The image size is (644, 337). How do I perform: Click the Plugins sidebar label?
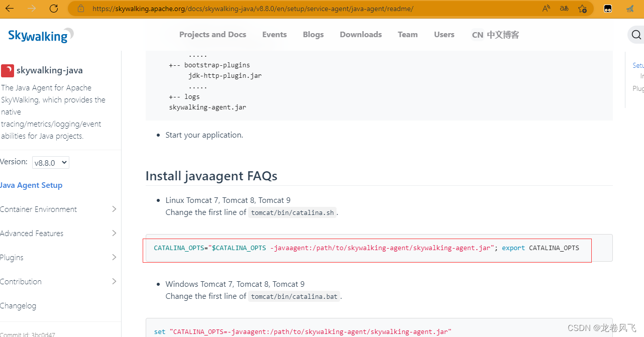tap(12, 258)
